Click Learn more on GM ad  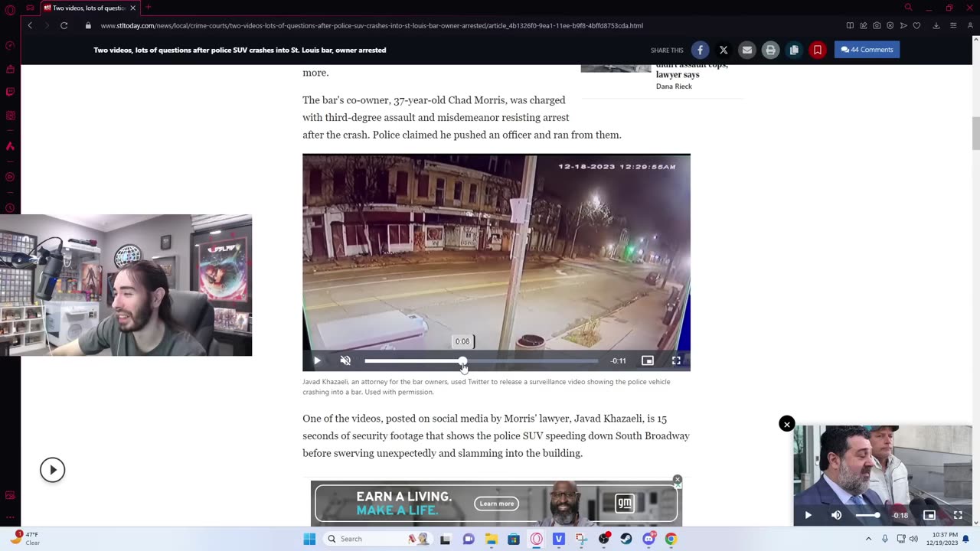[x=497, y=504]
